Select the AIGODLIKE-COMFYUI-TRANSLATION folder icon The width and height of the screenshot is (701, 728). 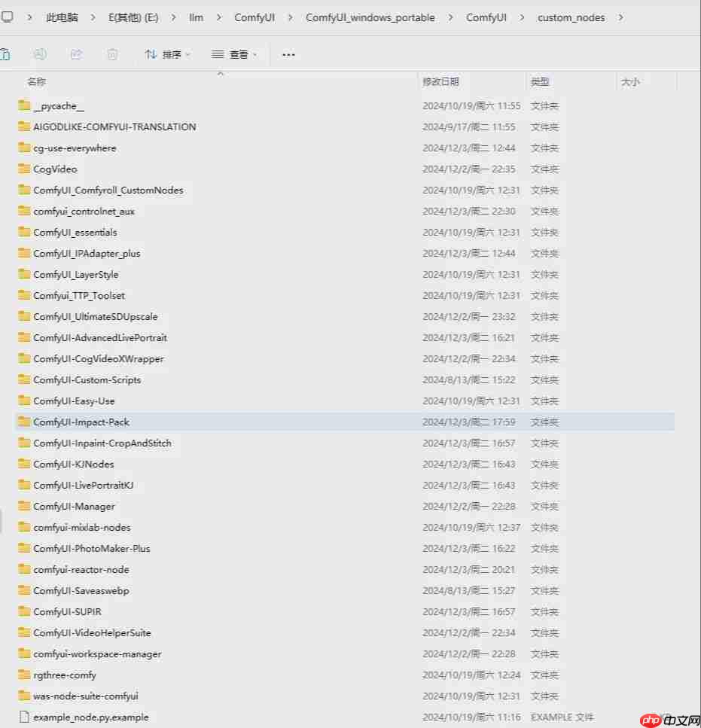24,126
